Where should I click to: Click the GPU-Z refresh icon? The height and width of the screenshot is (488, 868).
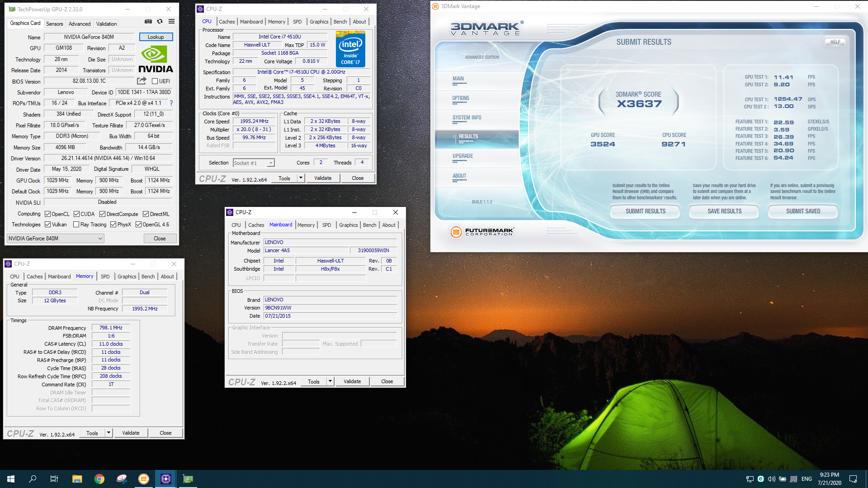click(x=160, y=21)
